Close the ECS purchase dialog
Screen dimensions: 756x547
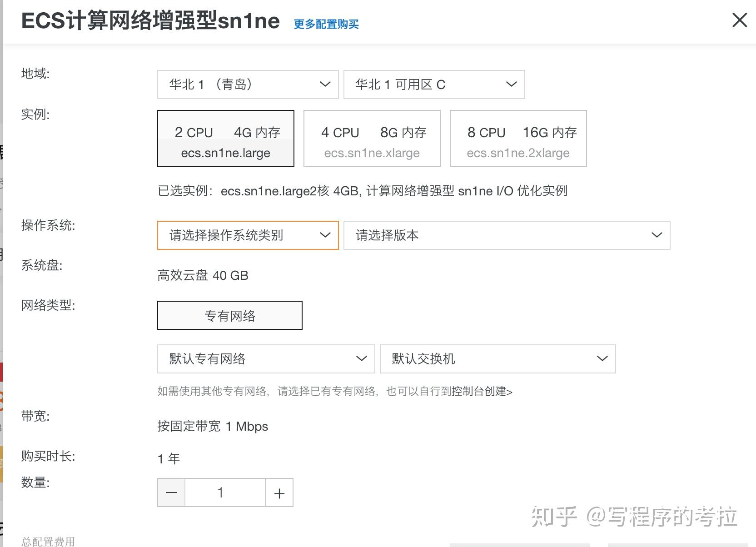point(740,20)
